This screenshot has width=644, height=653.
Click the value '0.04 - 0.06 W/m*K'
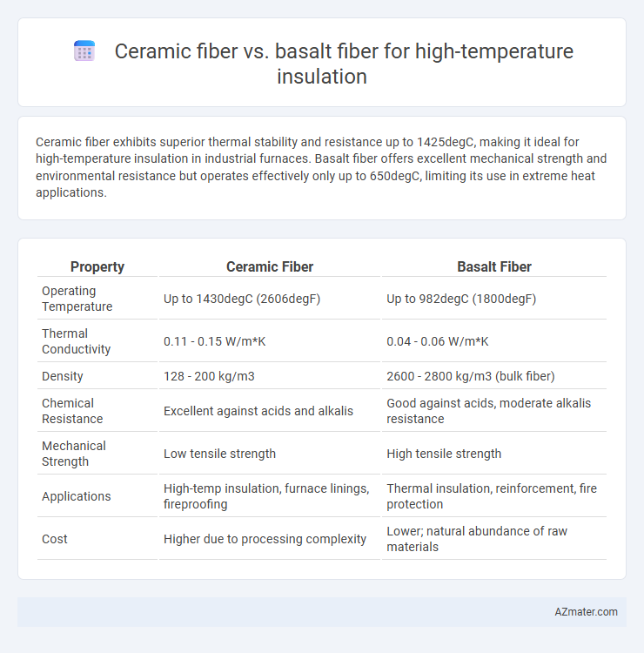point(438,341)
